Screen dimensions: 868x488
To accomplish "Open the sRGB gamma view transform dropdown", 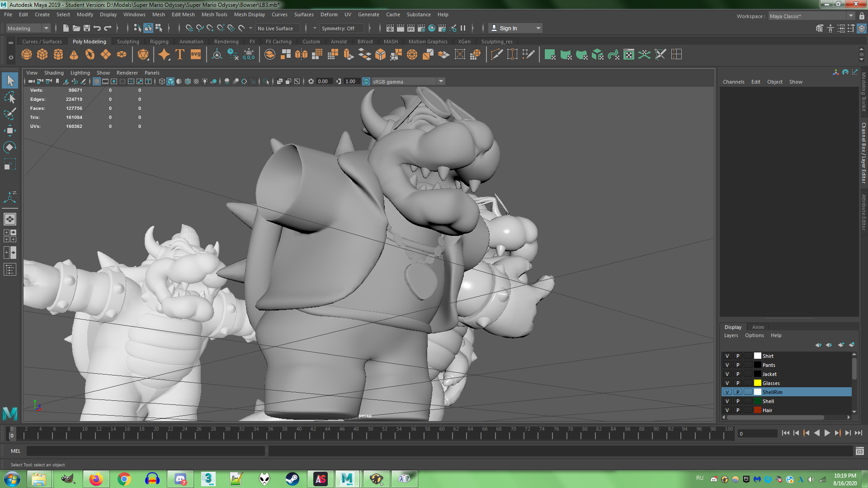I will pos(408,81).
